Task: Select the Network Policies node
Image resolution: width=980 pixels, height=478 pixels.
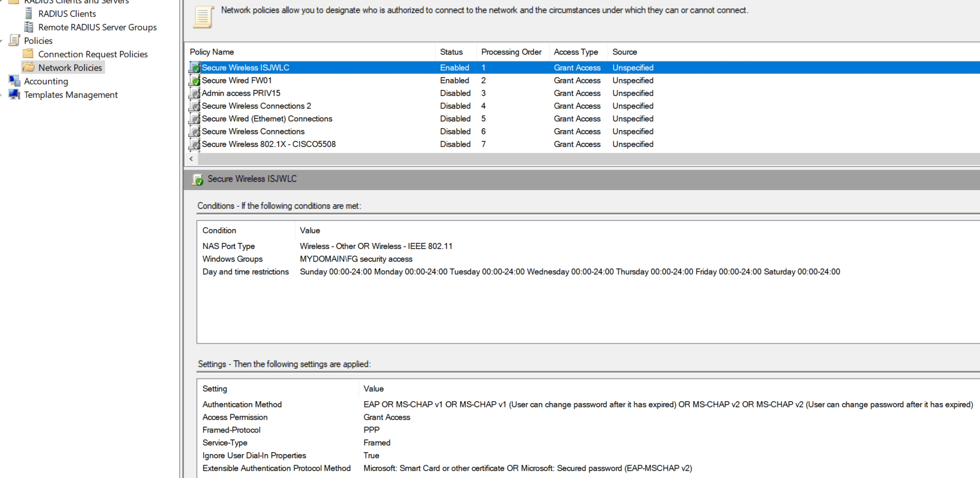Action: click(70, 68)
